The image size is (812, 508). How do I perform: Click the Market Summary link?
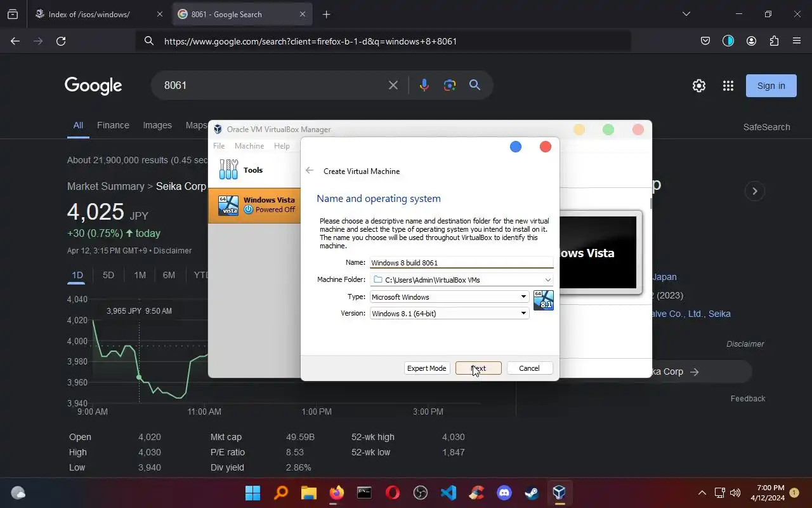(106, 186)
